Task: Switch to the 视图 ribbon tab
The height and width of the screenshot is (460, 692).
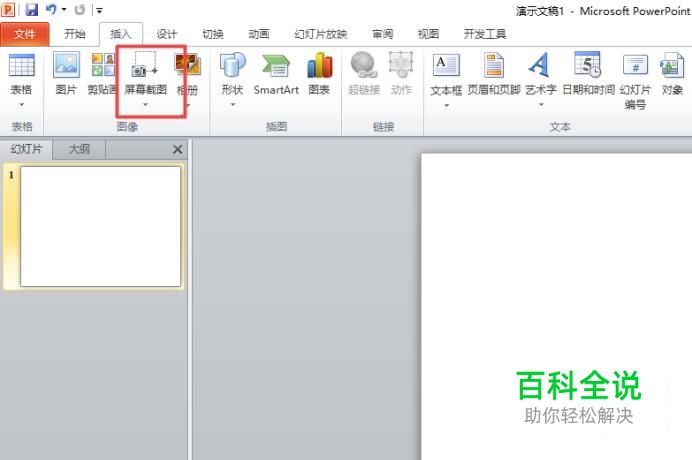Action: [428, 34]
